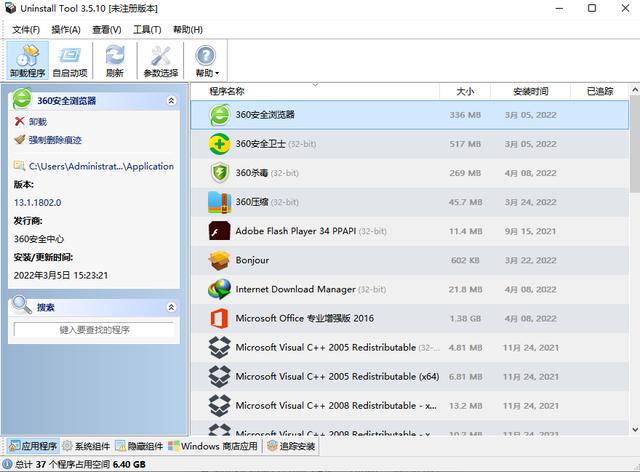640x472 pixels.
Task: Click the list scrollbar down arrow
Action: (635, 430)
